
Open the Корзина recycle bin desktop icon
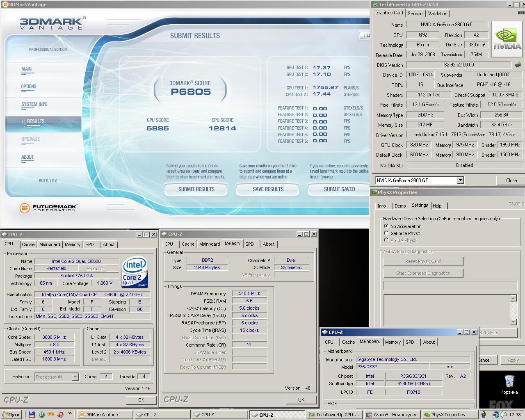pos(509,384)
